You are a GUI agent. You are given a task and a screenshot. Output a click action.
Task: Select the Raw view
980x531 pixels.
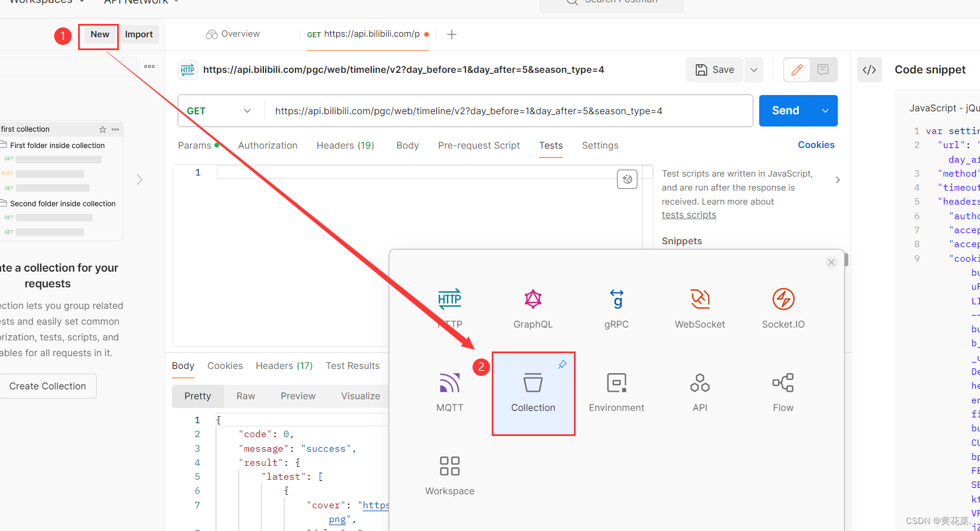(x=246, y=396)
